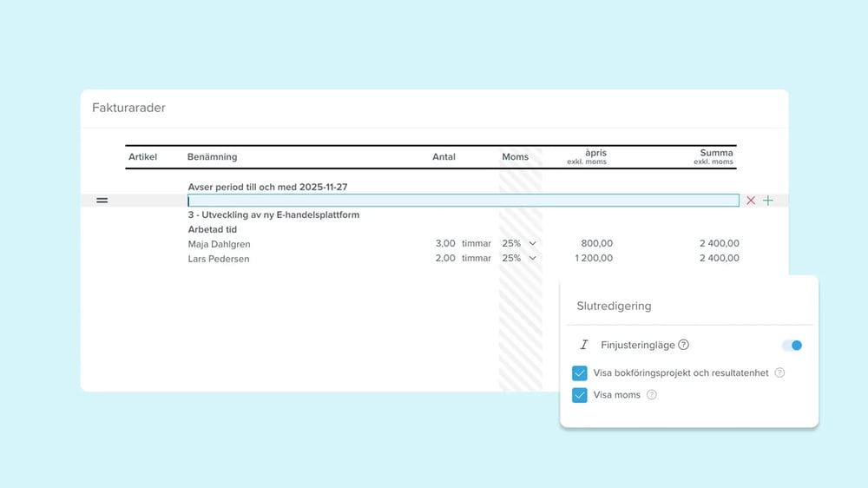Click the drag handle on the empty row
This screenshot has height=488, width=868.
pyautogui.click(x=102, y=201)
